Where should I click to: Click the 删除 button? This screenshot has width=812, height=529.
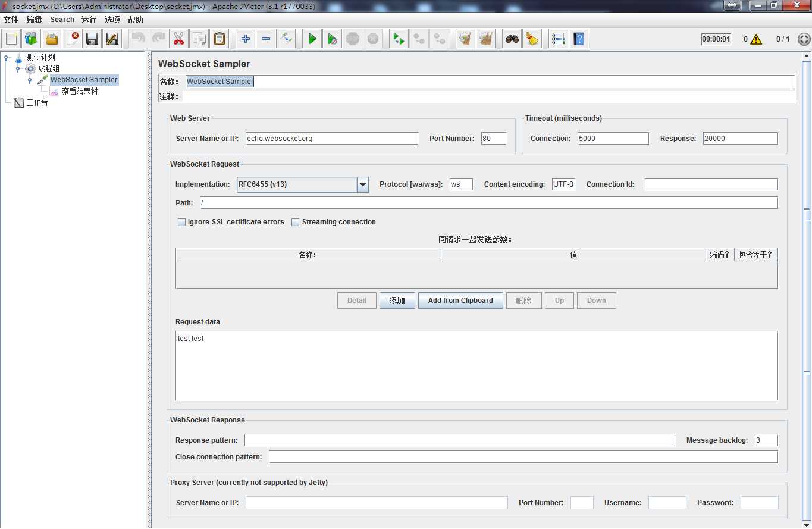[x=524, y=301]
